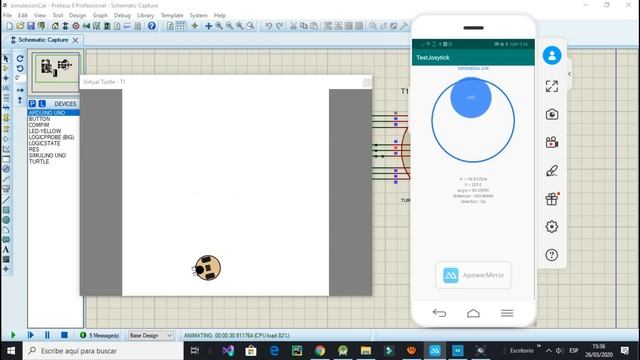Click the ApowerMirror account profile icon

pos(552,55)
